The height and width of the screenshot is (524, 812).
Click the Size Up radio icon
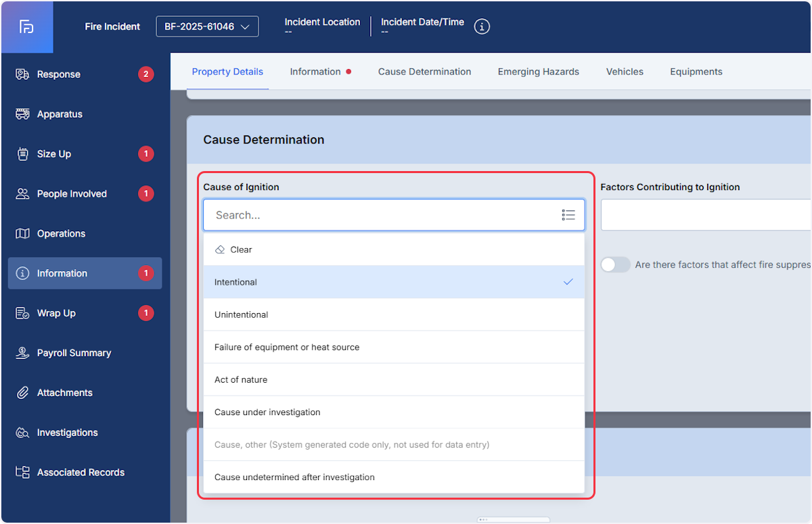22,154
